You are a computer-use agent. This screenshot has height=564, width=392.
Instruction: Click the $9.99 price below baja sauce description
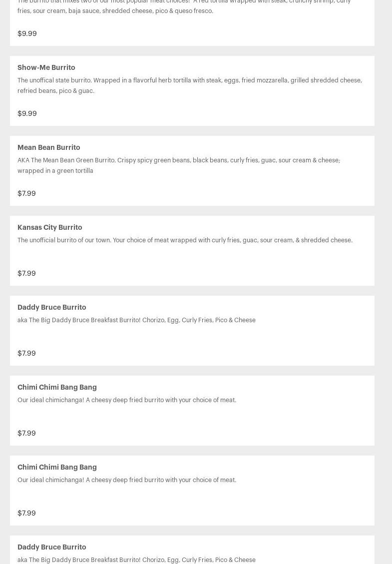27,34
